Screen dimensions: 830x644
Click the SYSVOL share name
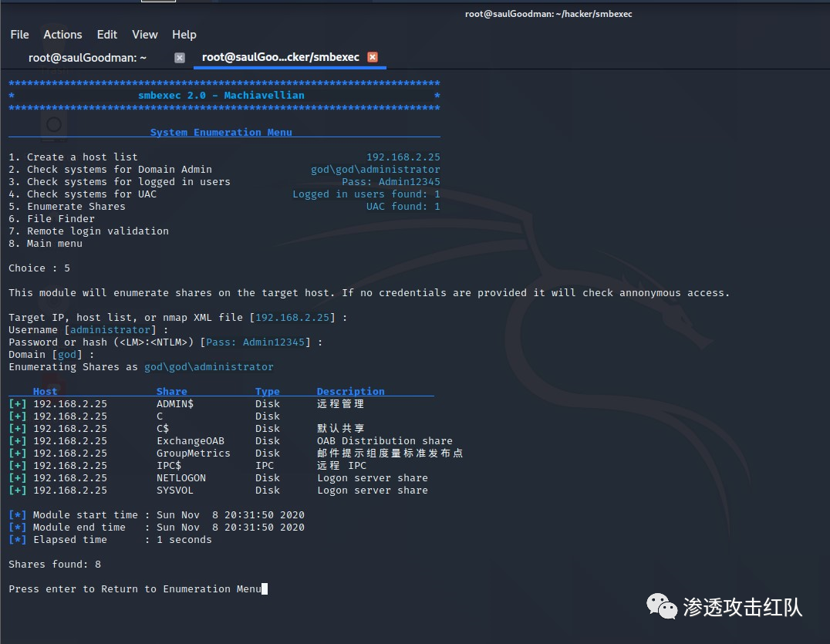coord(175,491)
